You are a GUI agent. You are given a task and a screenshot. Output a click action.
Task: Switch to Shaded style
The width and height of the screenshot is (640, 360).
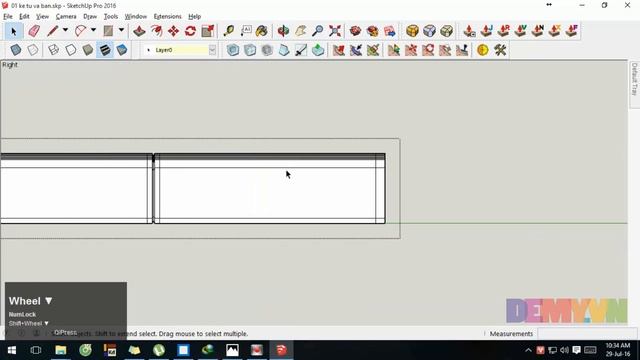click(x=88, y=50)
